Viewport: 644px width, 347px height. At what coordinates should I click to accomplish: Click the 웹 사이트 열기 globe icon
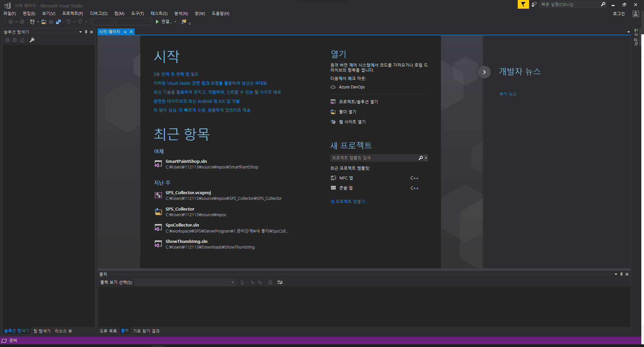pos(333,122)
